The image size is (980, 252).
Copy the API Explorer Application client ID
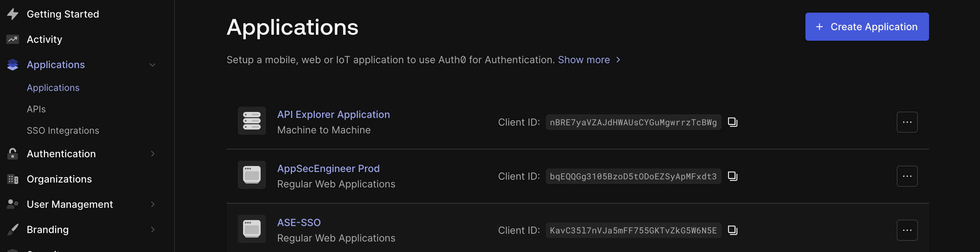coord(732,122)
